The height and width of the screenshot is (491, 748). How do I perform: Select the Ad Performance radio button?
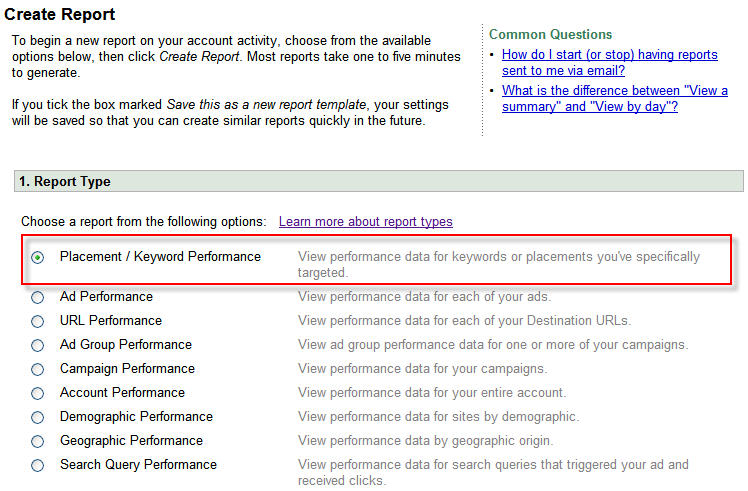(38, 297)
